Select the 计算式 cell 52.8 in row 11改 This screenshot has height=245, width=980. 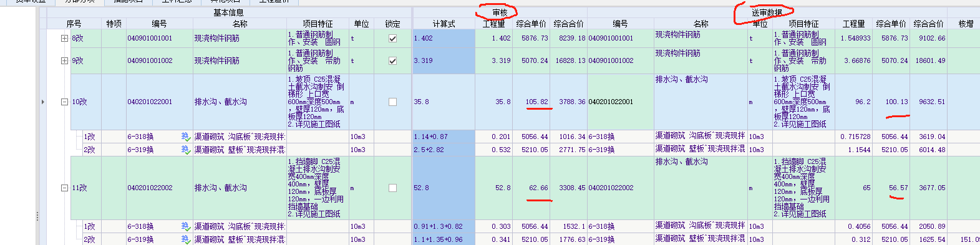pos(444,188)
